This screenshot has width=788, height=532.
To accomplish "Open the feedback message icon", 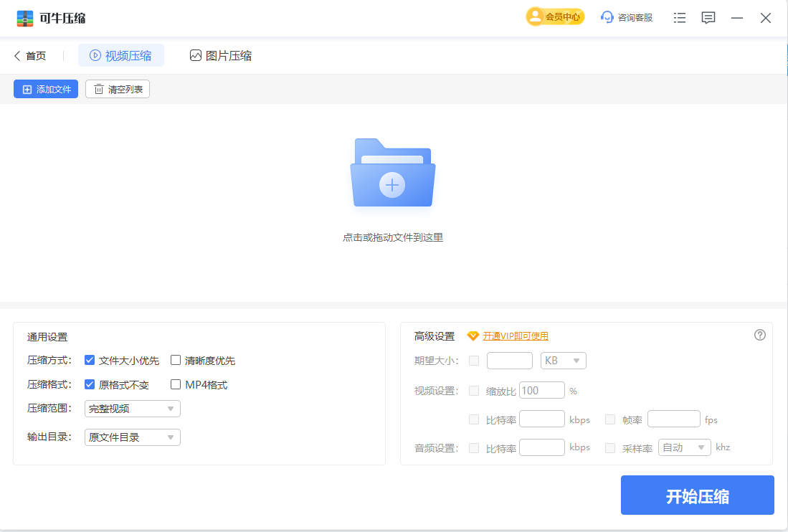I will [708, 18].
